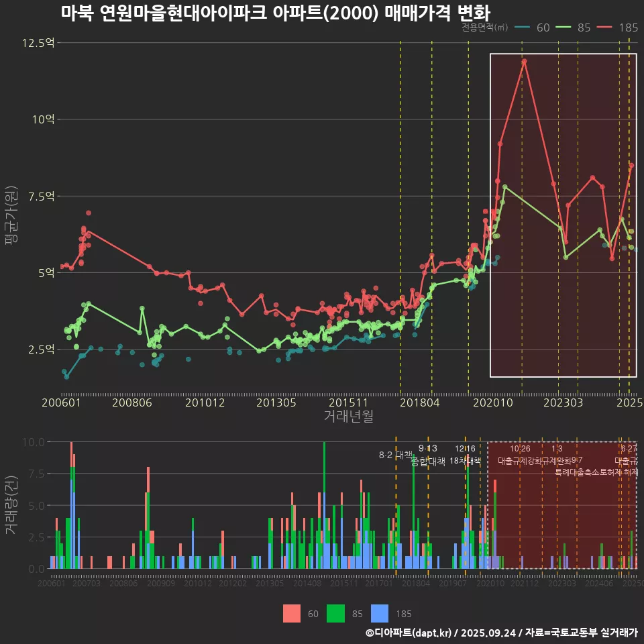Click the 8·2 대책 annotation label
Screen dimensions: 644x644
click(x=395, y=455)
